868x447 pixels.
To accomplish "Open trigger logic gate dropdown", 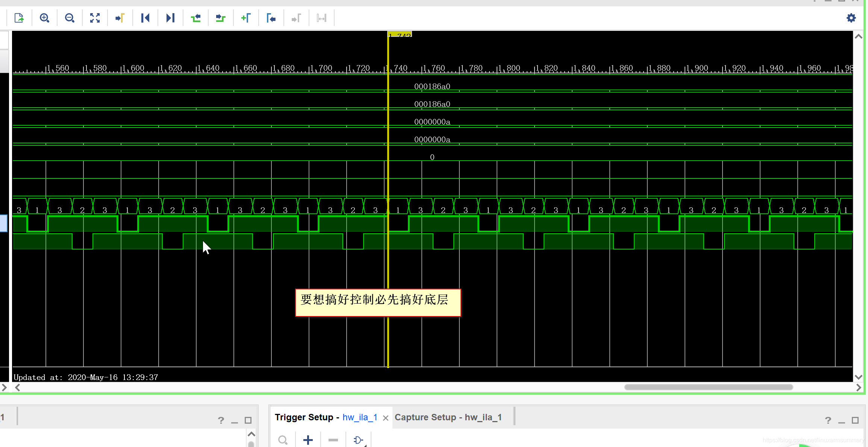I will (x=359, y=440).
